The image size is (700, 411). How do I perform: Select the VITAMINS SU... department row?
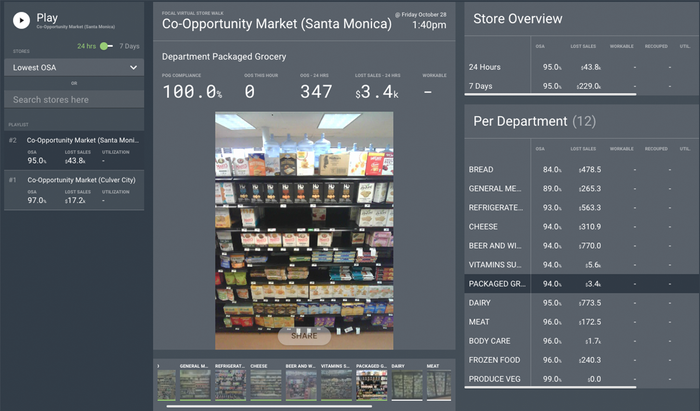pyautogui.click(x=582, y=265)
